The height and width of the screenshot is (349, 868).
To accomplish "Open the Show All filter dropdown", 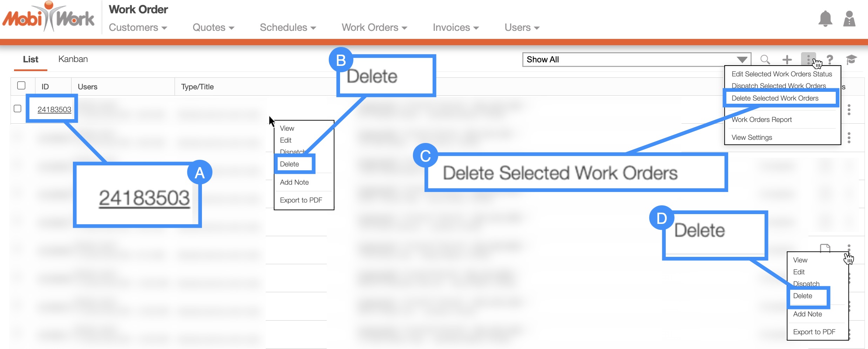I will [x=636, y=60].
